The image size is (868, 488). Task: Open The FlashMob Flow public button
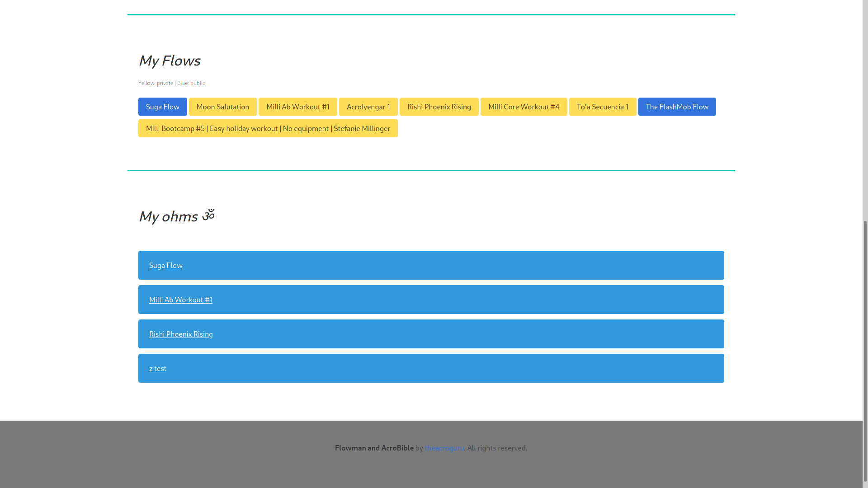coord(677,107)
